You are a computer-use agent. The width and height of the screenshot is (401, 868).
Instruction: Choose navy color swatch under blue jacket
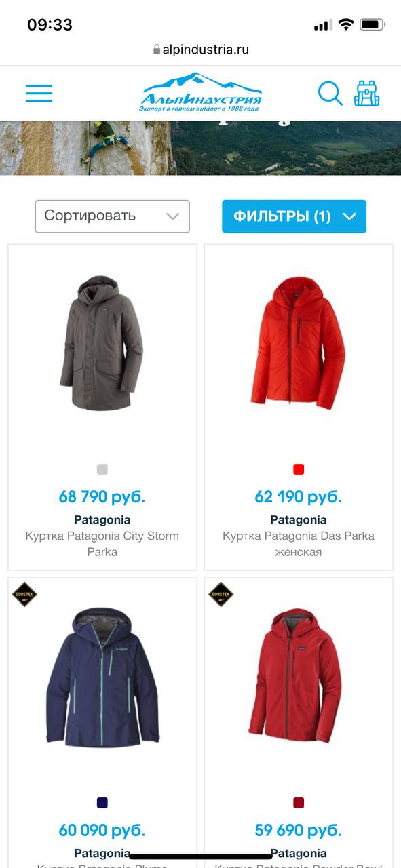tap(102, 803)
